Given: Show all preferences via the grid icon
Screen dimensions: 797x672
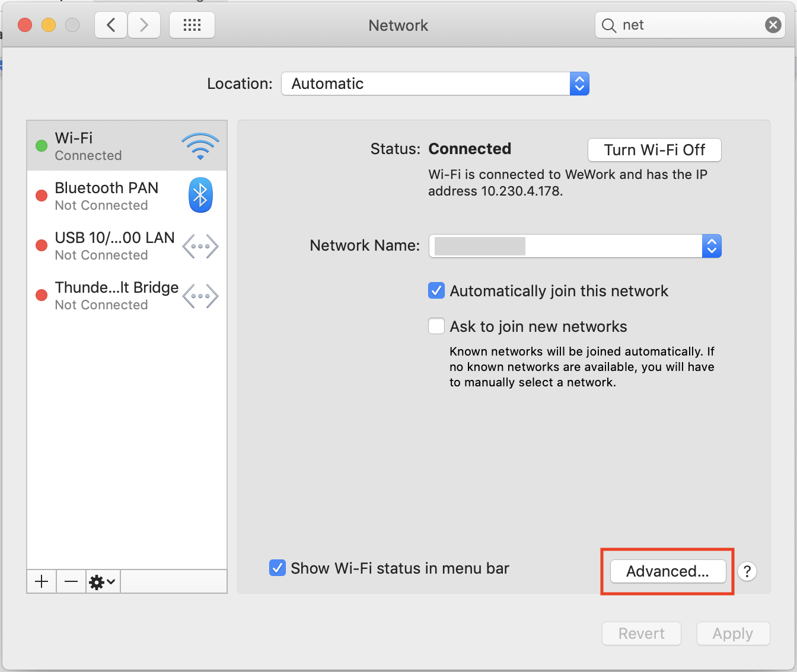Looking at the screenshot, I should (192, 25).
